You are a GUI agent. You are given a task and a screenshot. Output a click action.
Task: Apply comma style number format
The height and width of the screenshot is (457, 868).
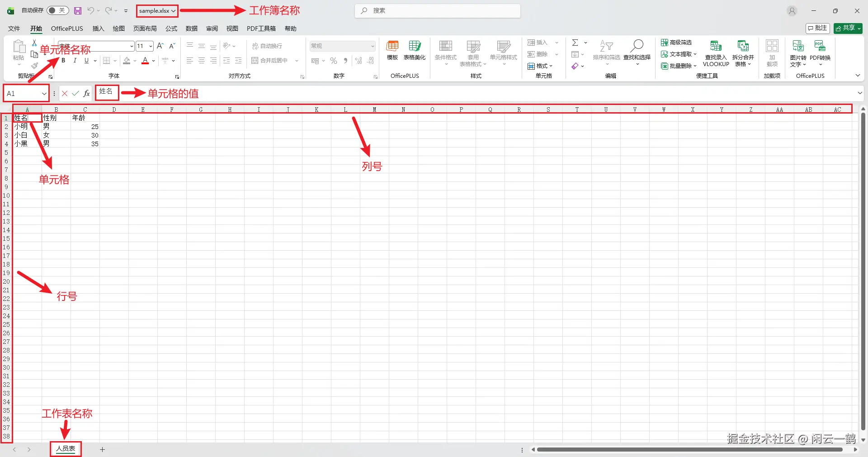[x=345, y=61]
